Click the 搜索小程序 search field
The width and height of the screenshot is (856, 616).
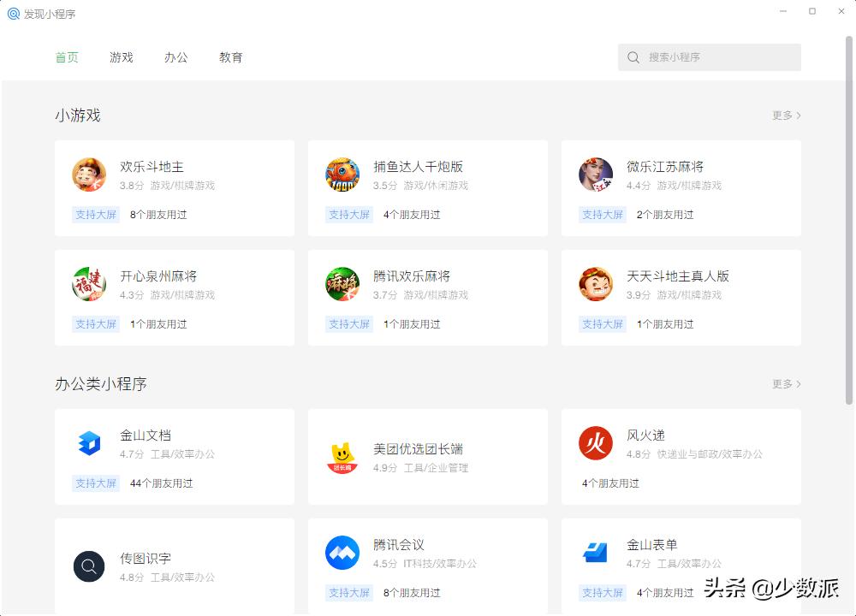(709, 57)
